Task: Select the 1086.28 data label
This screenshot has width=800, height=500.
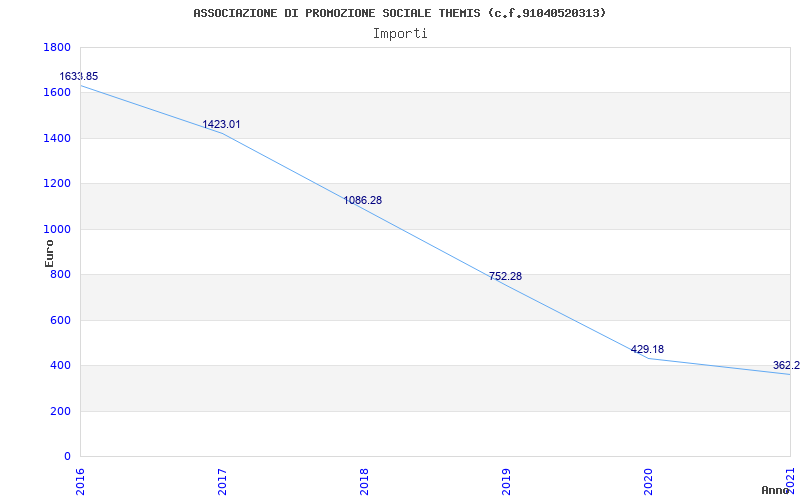Action: [362, 201]
